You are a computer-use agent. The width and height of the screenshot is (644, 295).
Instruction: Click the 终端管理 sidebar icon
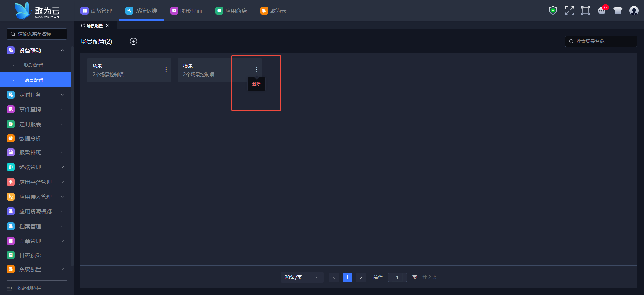(11, 167)
